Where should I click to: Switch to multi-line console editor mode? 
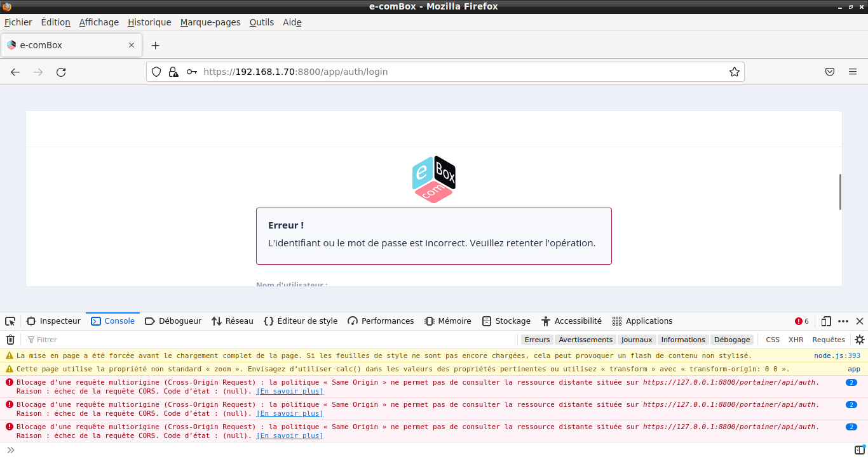(860, 450)
